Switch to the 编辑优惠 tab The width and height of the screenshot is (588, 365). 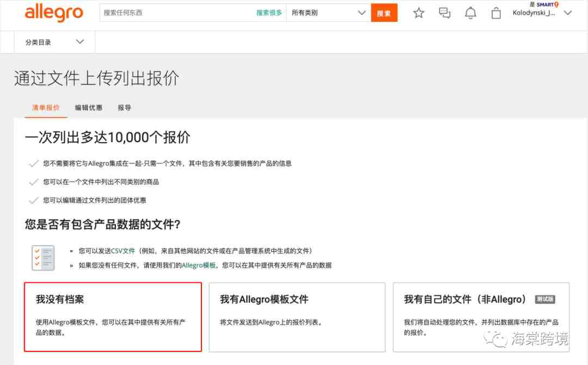pyautogui.click(x=89, y=108)
